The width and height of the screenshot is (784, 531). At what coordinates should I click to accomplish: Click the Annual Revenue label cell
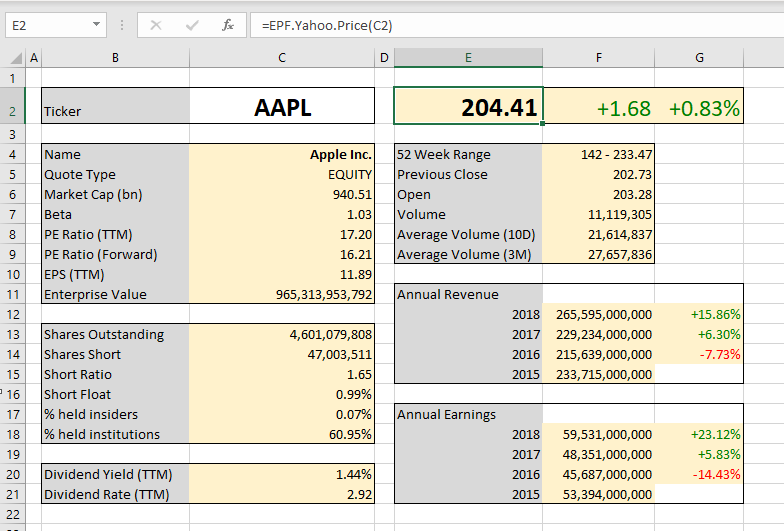pos(468,294)
